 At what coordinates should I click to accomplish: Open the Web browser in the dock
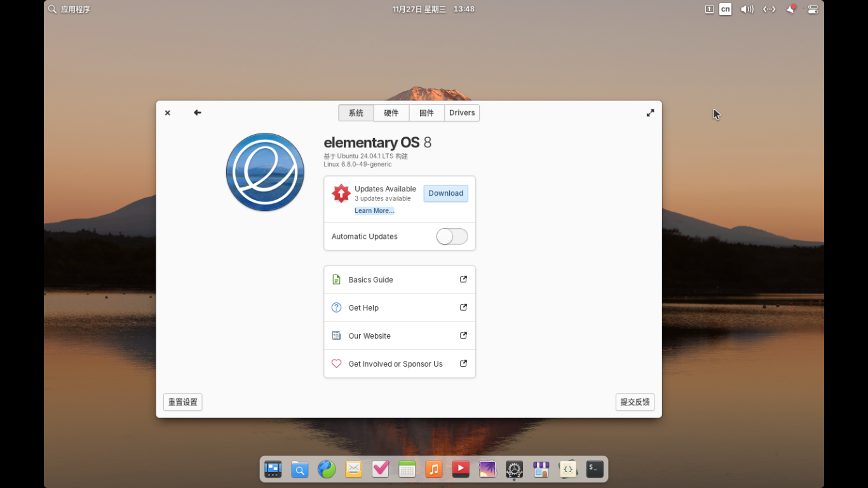(x=327, y=470)
